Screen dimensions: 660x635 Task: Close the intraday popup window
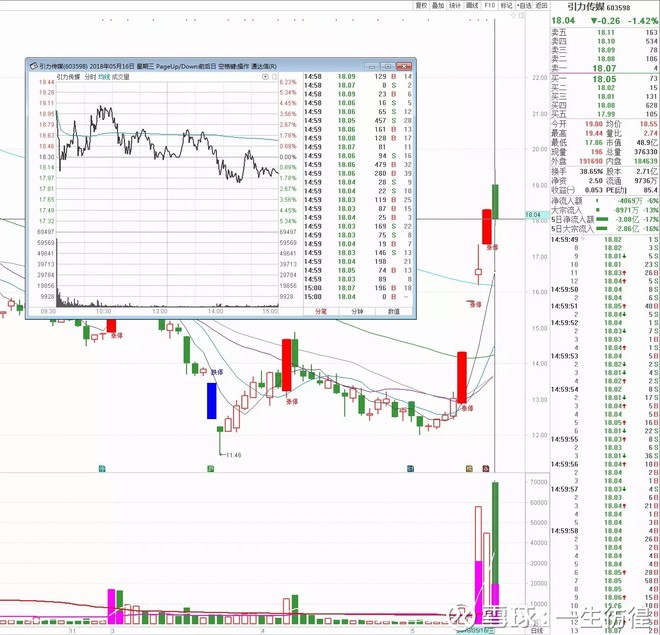tap(404, 66)
